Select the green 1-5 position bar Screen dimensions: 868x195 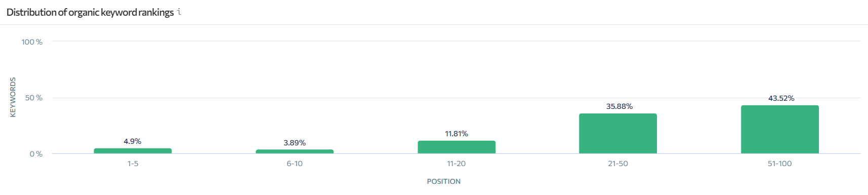tap(133, 151)
